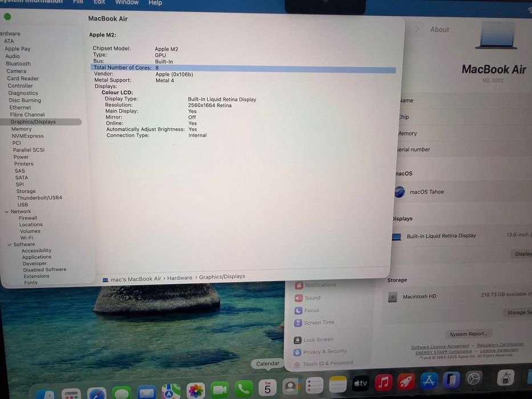This screenshot has height=399, width=532.
Task: Open System Information icon in the Dock
Action: click(x=506, y=377)
